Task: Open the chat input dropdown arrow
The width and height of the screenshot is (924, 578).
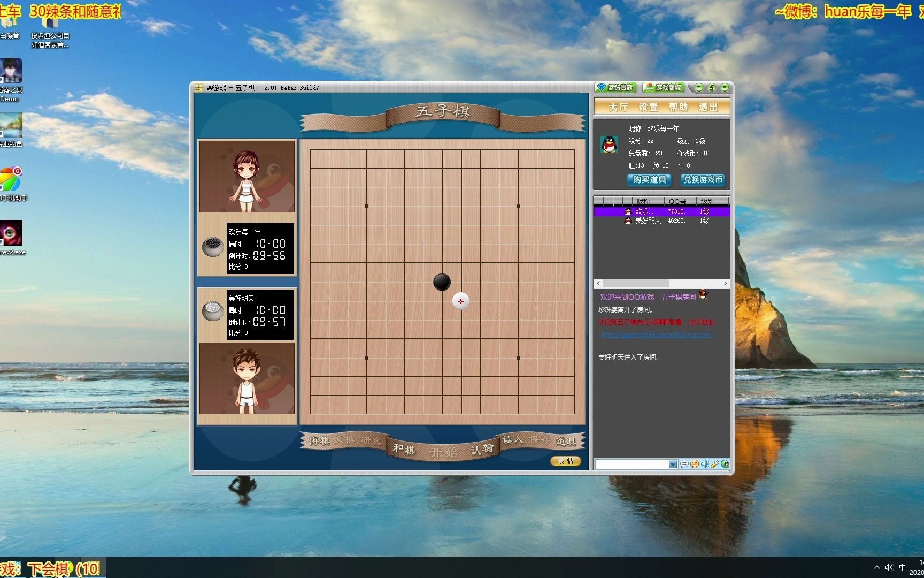Action: click(x=673, y=465)
